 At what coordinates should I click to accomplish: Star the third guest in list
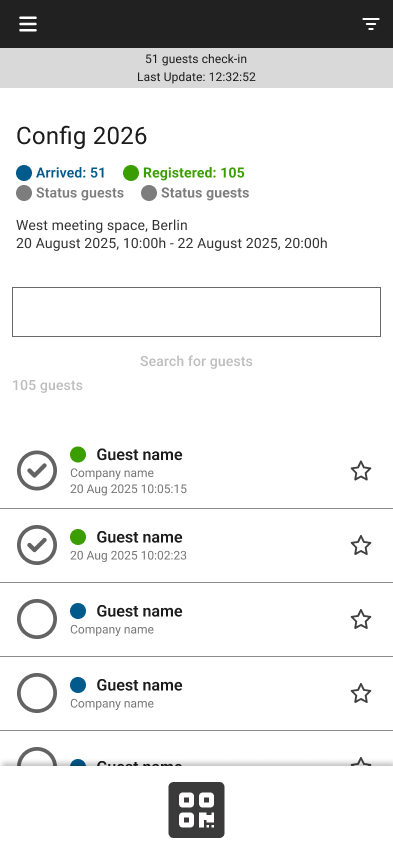pos(361,619)
